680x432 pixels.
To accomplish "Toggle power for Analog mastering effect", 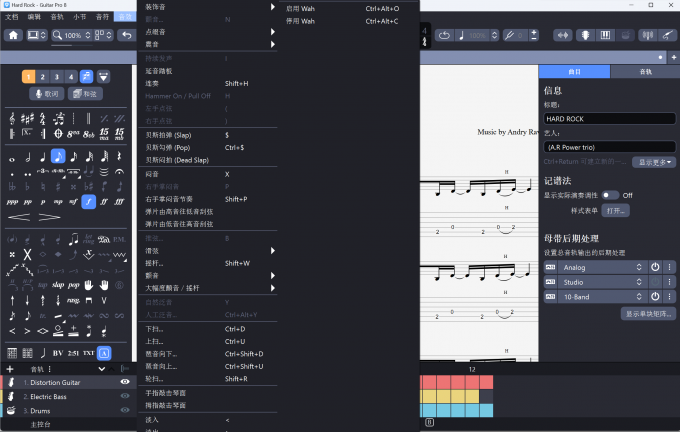I will click(x=656, y=267).
